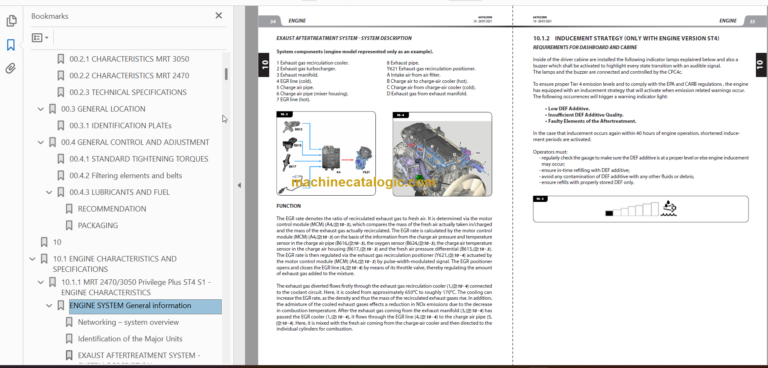Collapse 10.1.1 MRT 2470/3050 Privilege Plus bookmark
The height and width of the screenshot is (368, 768).
(x=41, y=282)
